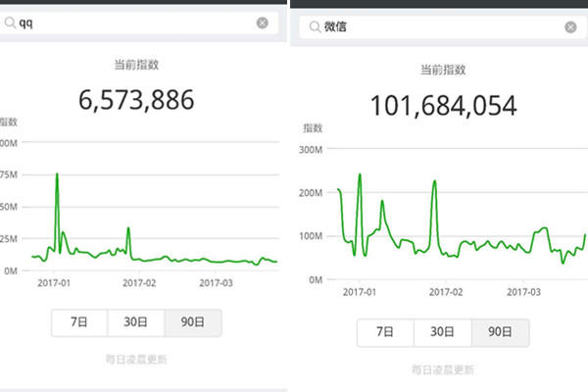Viewport: 588px width, 392px height.
Task: Clear the 微信 search field
Action: coord(570,27)
